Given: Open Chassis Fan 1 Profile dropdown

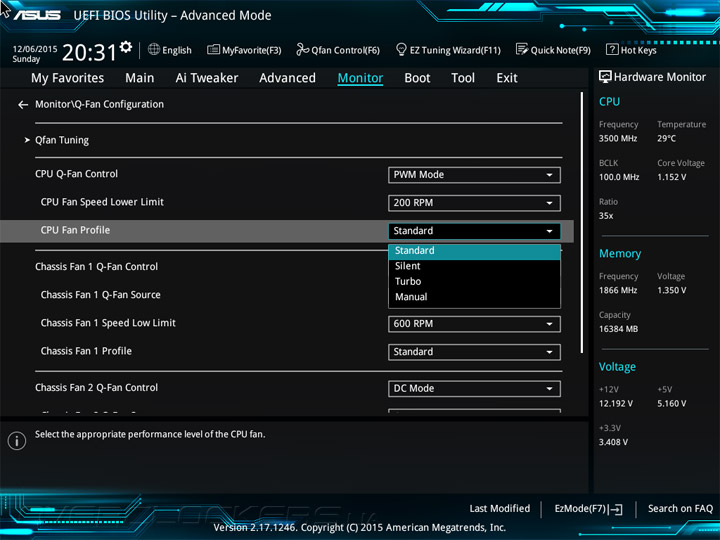Looking at the screenshot, I should point(474,352).
